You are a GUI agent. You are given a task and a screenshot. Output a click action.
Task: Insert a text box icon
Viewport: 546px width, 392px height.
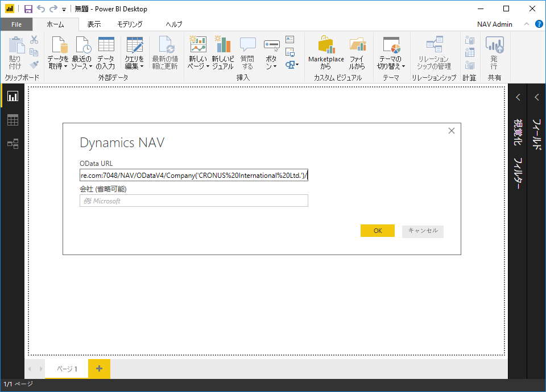click(289, 39)
